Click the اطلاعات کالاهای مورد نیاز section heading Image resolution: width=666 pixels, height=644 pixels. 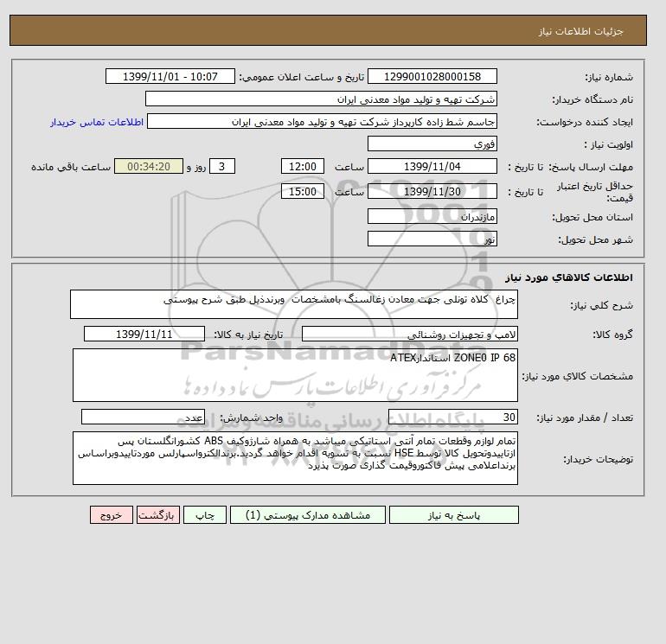[x=569, y=277]
